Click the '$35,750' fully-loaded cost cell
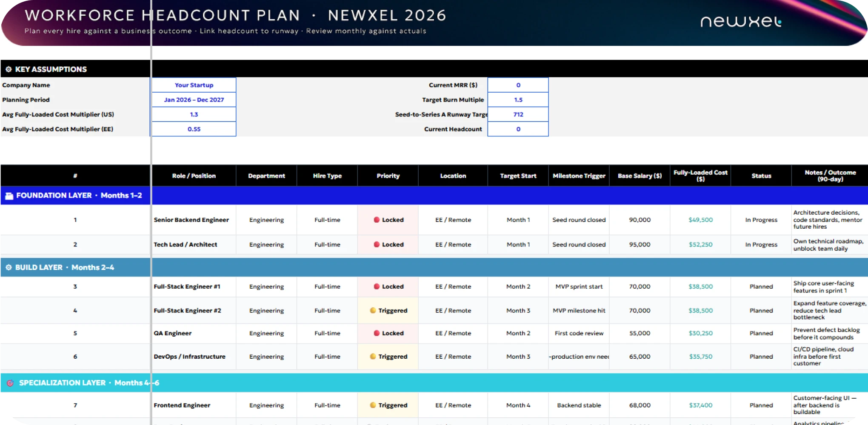This screenshot has width=868, height=425. point(701,356)
